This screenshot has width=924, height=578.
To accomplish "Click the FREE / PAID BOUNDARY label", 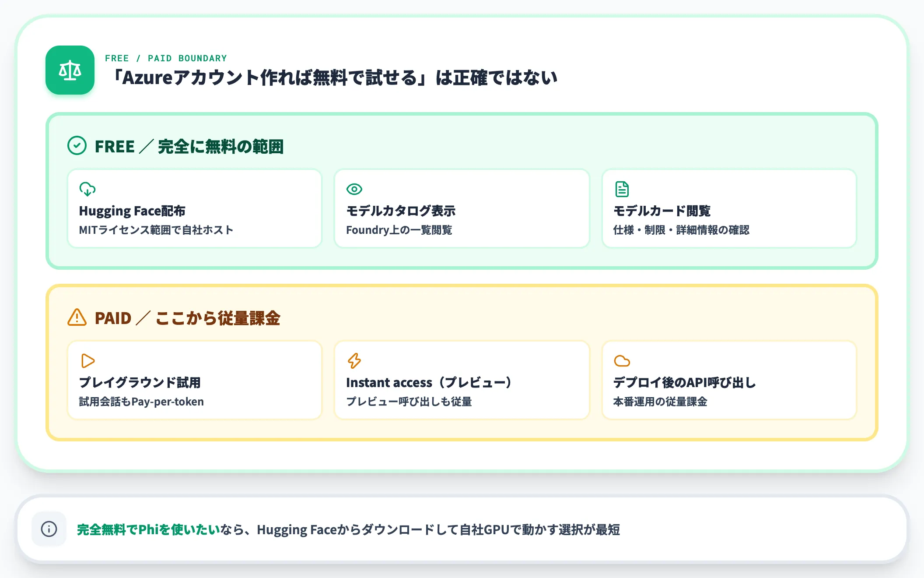I will pos(166,58).
